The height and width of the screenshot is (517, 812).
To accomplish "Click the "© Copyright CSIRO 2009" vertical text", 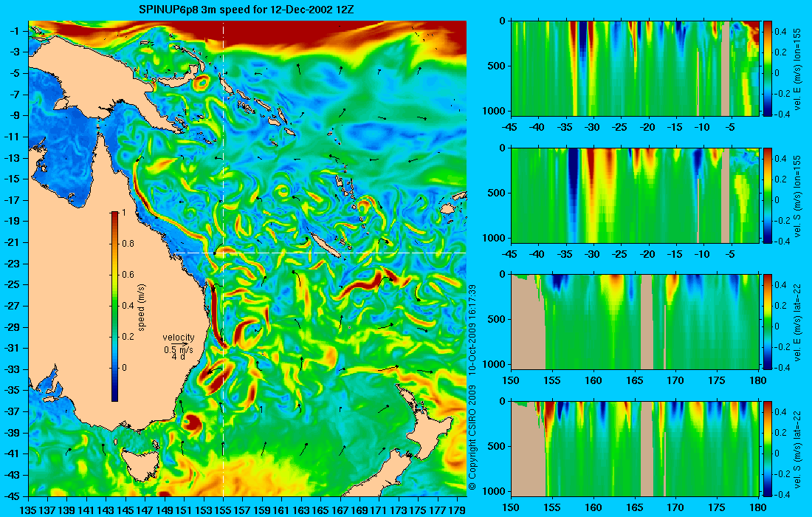I will pos(472,438).
